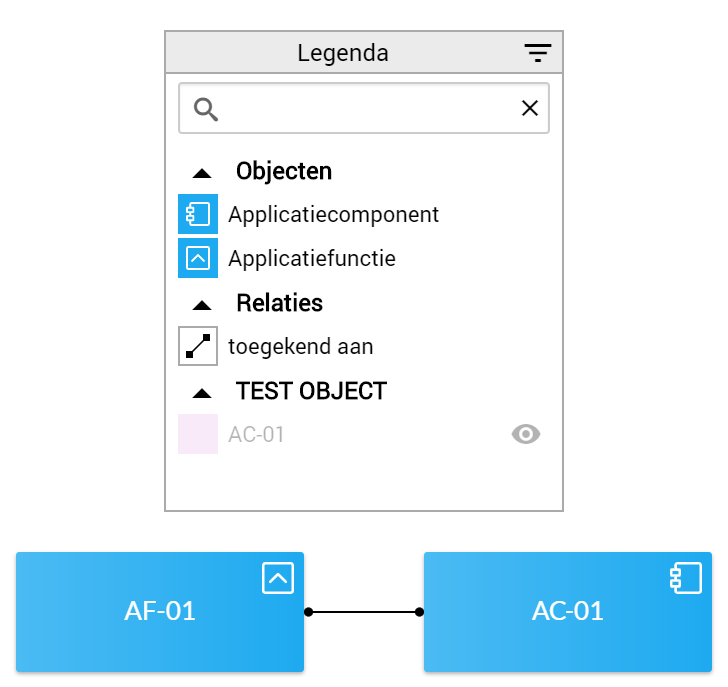Click the Applicatiefunctie legend label
This screenshot has width=728, height=687.
point(312,258)
